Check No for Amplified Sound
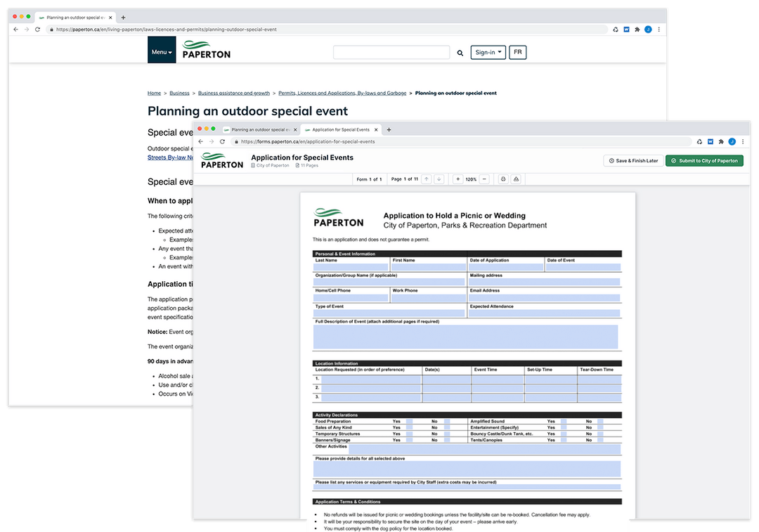The width and height of the screenshot is (759, 532). point(599,422)
